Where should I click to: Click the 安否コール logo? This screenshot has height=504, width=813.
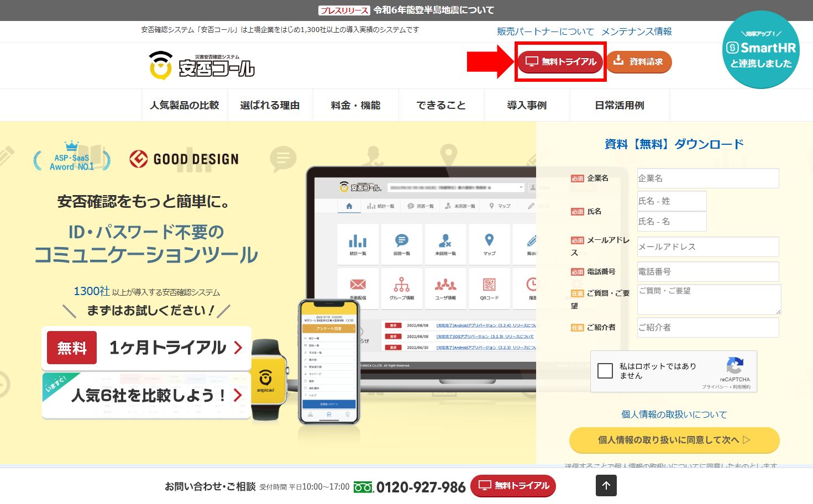[x=202, y=66]
